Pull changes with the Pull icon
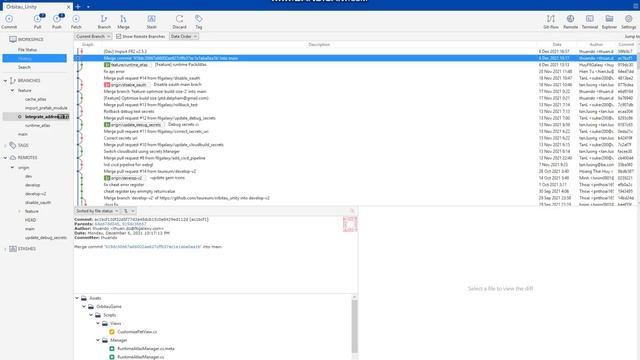Image resolution: width=640 pixels, height=360 pixels. (x=38, y=19)
